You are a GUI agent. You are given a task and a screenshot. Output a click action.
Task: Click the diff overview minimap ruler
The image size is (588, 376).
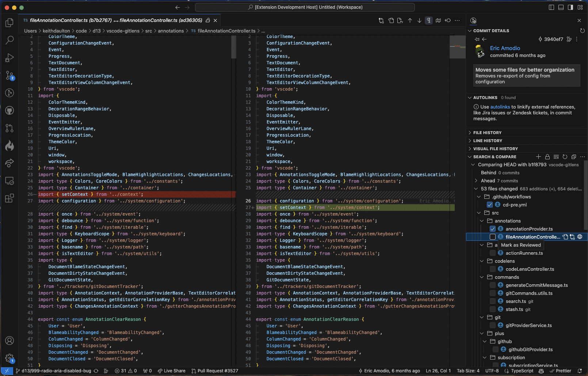(x=457, y=48)
